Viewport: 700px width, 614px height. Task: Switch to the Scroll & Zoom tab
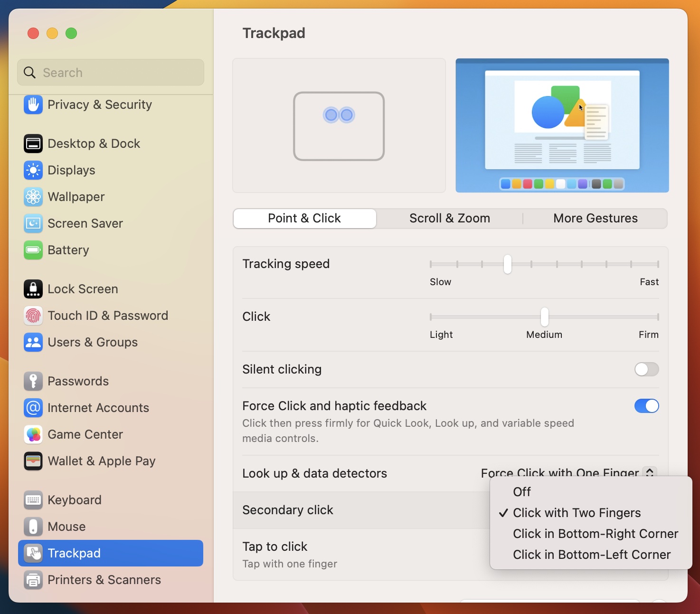tap(449, 218)
